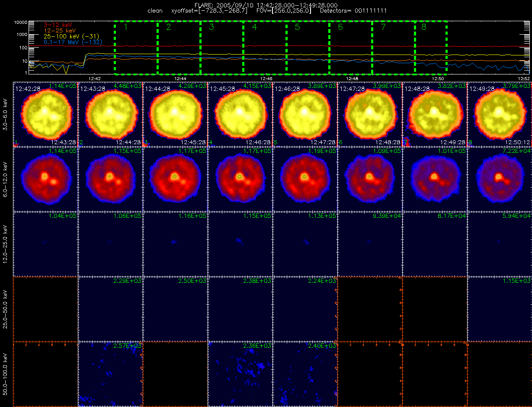The width and height of the screenshot is (532, 407).
Task: Click the 8.17E+04 peak value
Action: tap(452, 216)
